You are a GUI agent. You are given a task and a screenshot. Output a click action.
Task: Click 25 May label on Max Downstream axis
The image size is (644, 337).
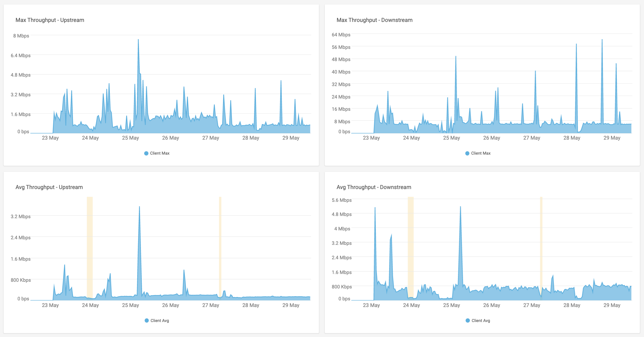pos(452,138)
